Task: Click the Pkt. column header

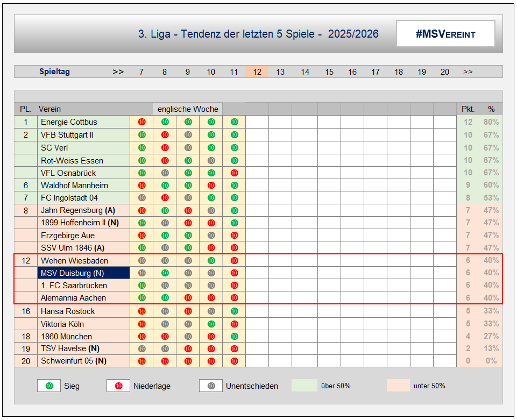Action: (468, 109)
